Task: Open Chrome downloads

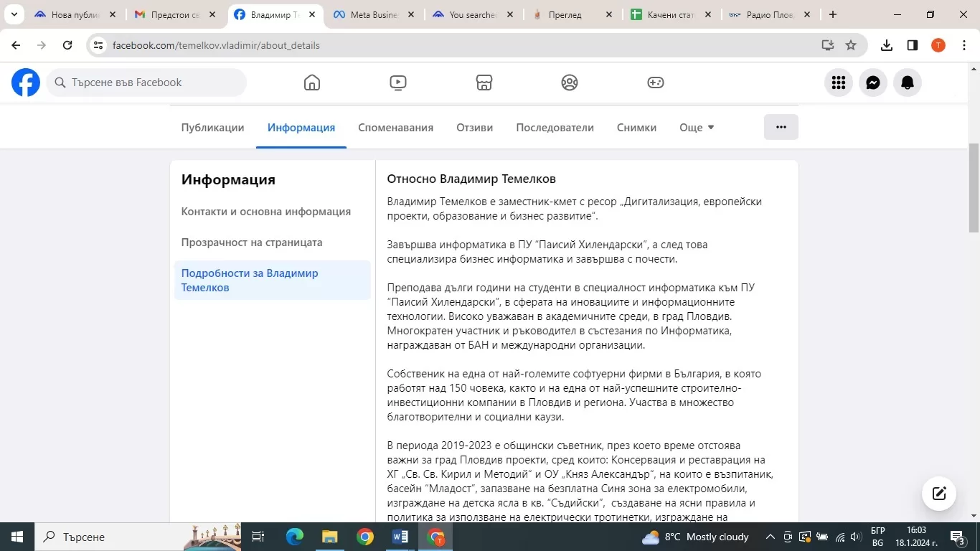Action: (x=887, y=45)
